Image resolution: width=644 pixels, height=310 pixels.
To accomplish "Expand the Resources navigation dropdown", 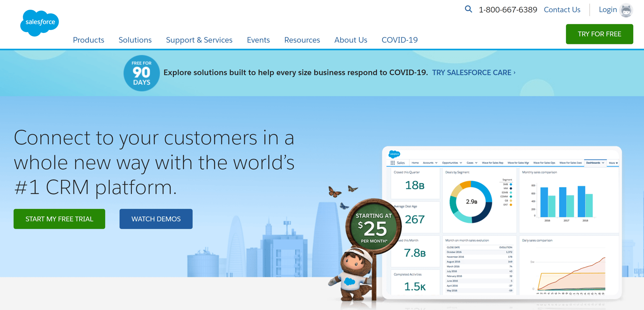I will point(302,40).
